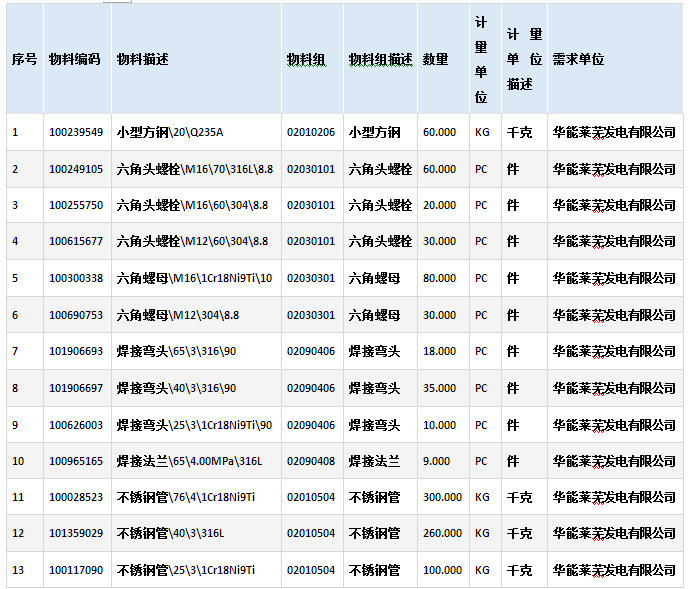The width and height of the screenshot is (691, 589).
Task: Click KG unit in row 1
Action: coord(482,132)
